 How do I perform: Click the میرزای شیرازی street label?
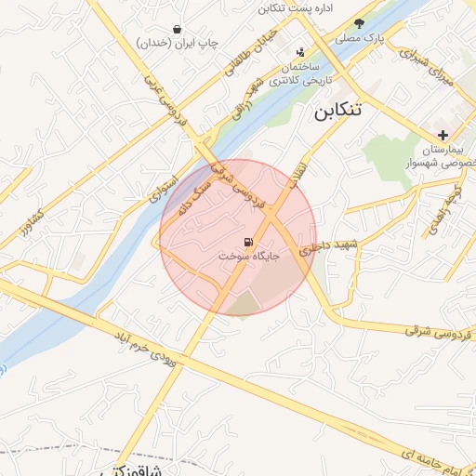pos(426,67)
